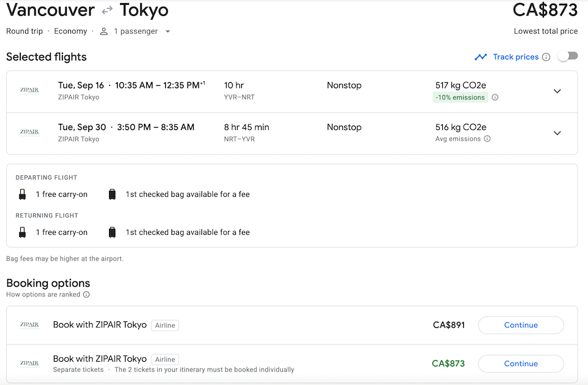Click the '517 kg CO2e' value

[x=461, y=86]
